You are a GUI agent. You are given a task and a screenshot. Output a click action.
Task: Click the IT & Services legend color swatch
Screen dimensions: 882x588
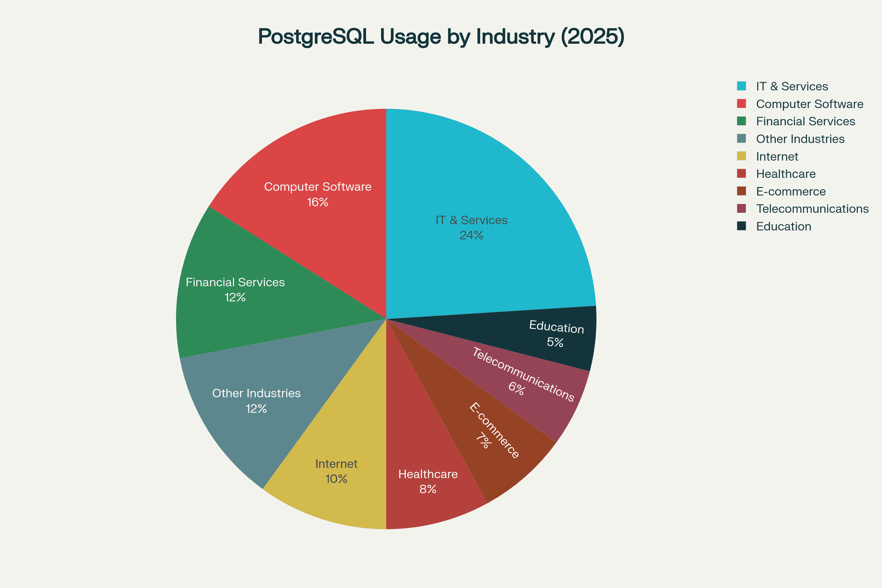741,86
